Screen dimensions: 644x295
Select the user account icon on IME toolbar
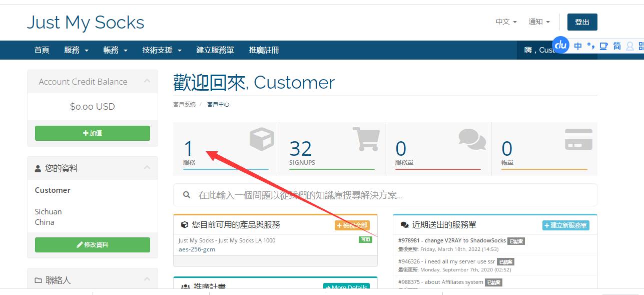(x=630, y=46)
